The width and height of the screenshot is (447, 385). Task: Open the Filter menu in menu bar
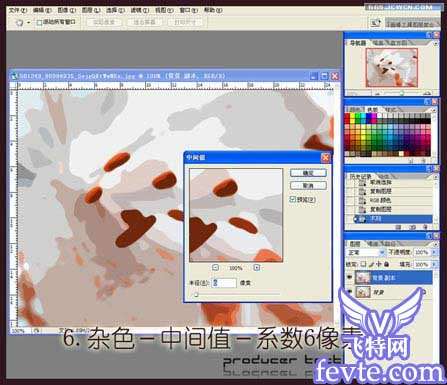139,10
